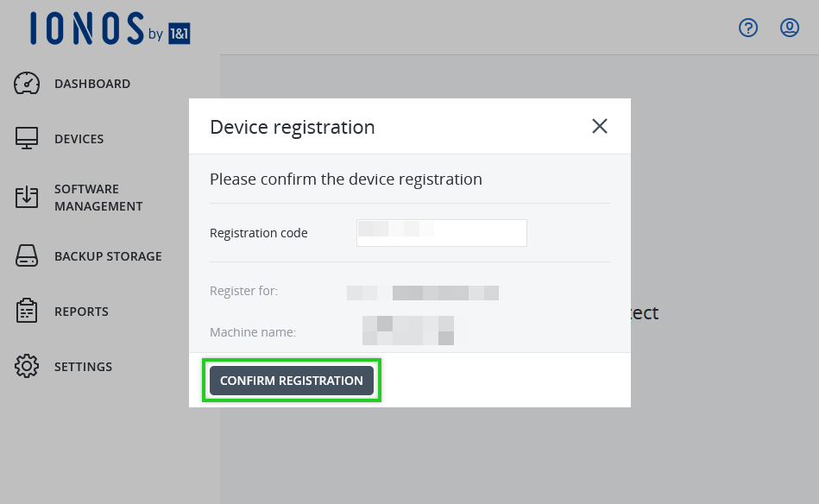The height and width of the screenshot is (504, 819).
Task: Close the Device registration dialog
Action: click(x=600, y=126)
